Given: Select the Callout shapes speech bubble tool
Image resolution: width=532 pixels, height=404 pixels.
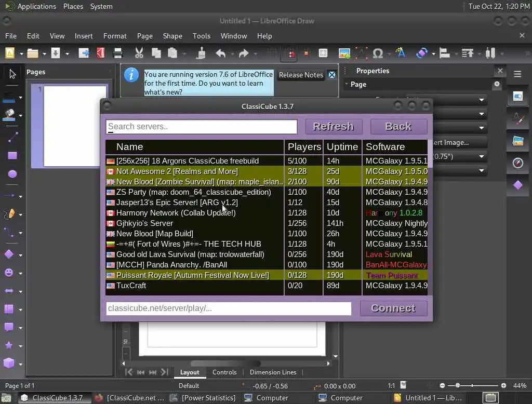Looking at the screenshot, I should tap(9, 327).
